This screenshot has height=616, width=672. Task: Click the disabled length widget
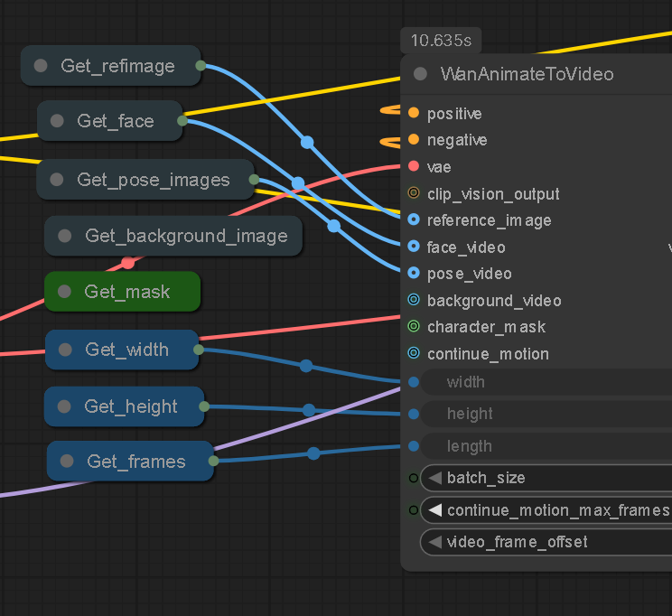(x=546, y=446)
